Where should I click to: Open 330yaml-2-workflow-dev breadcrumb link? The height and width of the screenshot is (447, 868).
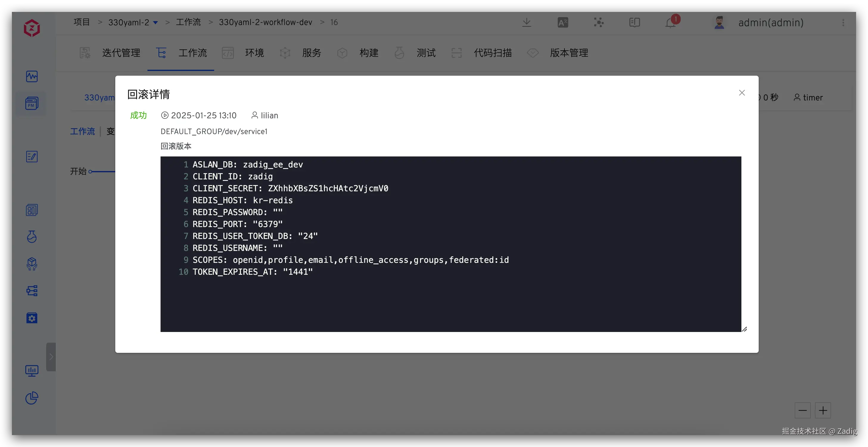click(x=265, y=22)
